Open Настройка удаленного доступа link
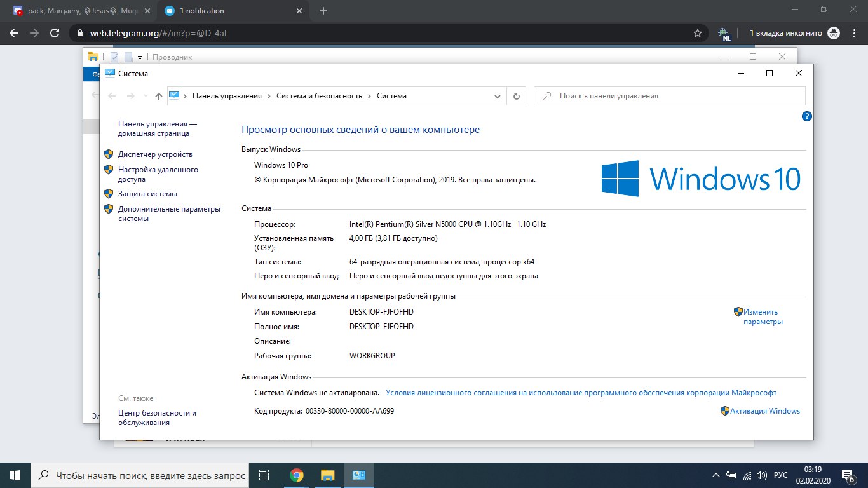868x488 pixels. [x=158, y=174]
